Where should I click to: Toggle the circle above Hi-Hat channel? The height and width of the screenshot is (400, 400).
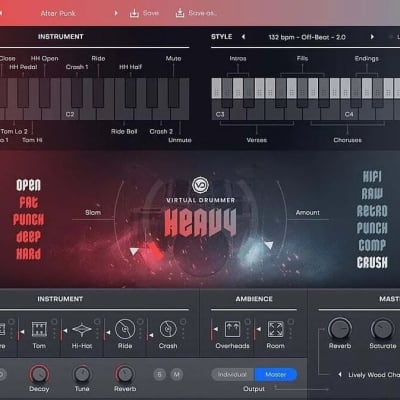click(97, 322)
